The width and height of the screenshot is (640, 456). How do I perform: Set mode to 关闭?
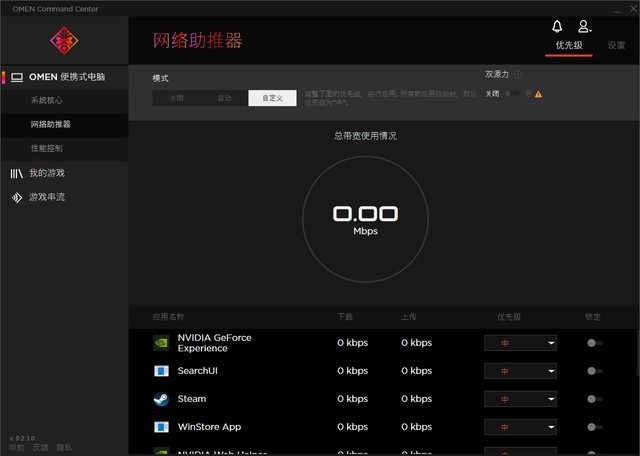pyautogui.click(x=176, y=98)
